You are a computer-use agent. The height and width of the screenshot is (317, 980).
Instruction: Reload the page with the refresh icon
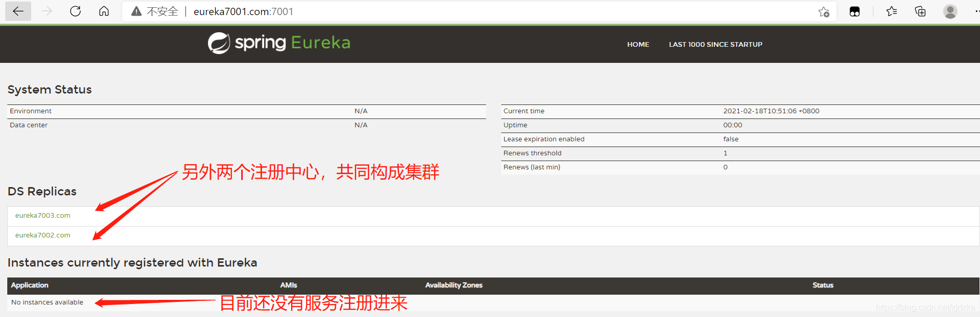(x=75, y=11)
